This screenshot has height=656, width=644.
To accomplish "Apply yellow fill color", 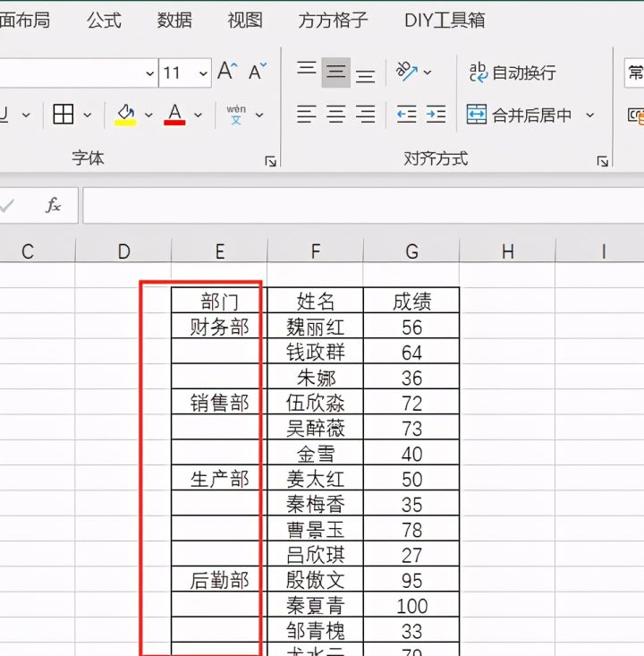I will coord(125,115).
